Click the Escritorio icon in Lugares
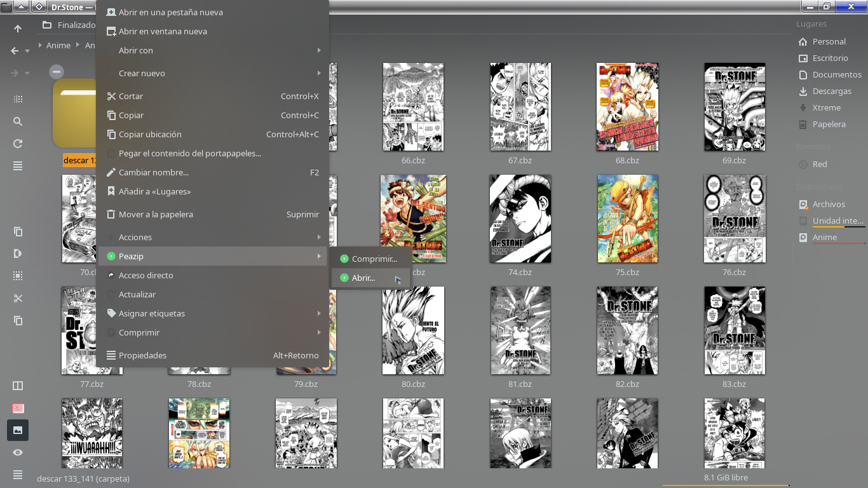Image resolution: width=868 pixels, height=488 pixels. click(803, 58)
